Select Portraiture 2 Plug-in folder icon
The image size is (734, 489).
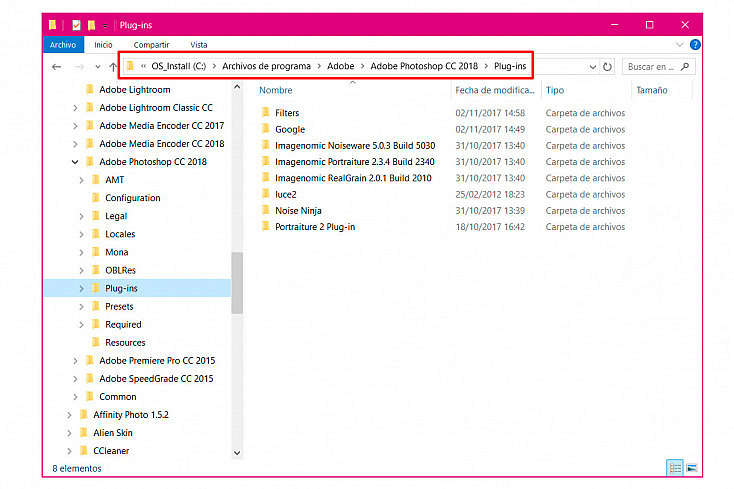266,226
